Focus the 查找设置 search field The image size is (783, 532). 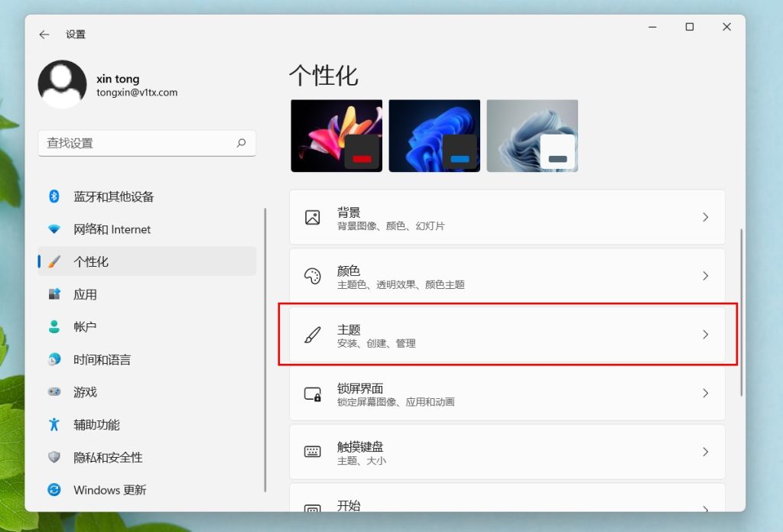pyautogui.click(x=147, y=143)
